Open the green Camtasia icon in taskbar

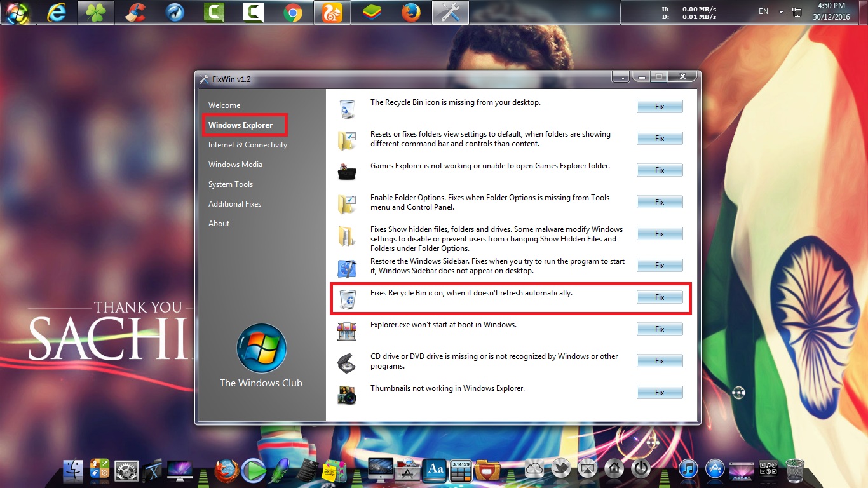(x=214, y=13)
